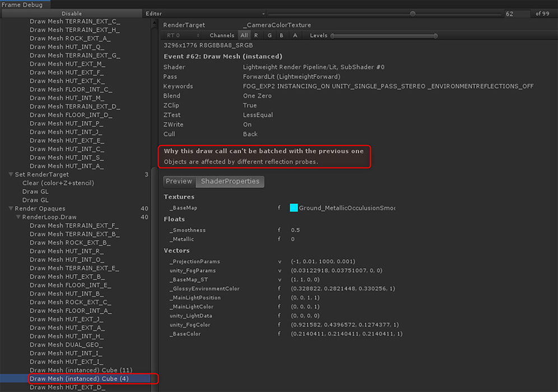Image resolution: width=558 pixels, height=392 pixels.
Task: Select Draw Mesh (instanced) Cube (11) event
Action: (x=81, y=370)
